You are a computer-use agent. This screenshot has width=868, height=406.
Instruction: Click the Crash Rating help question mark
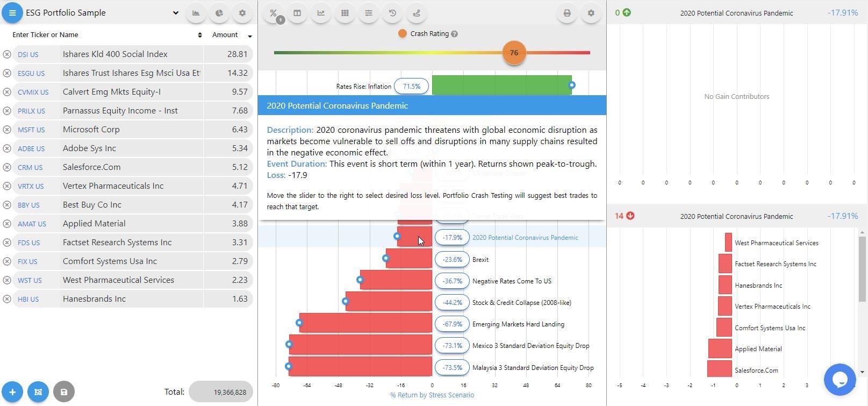(454, 34)
